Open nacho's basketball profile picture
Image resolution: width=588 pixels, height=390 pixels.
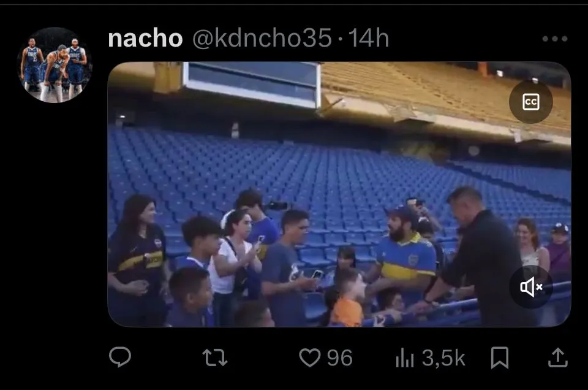[x=55, y=65]
